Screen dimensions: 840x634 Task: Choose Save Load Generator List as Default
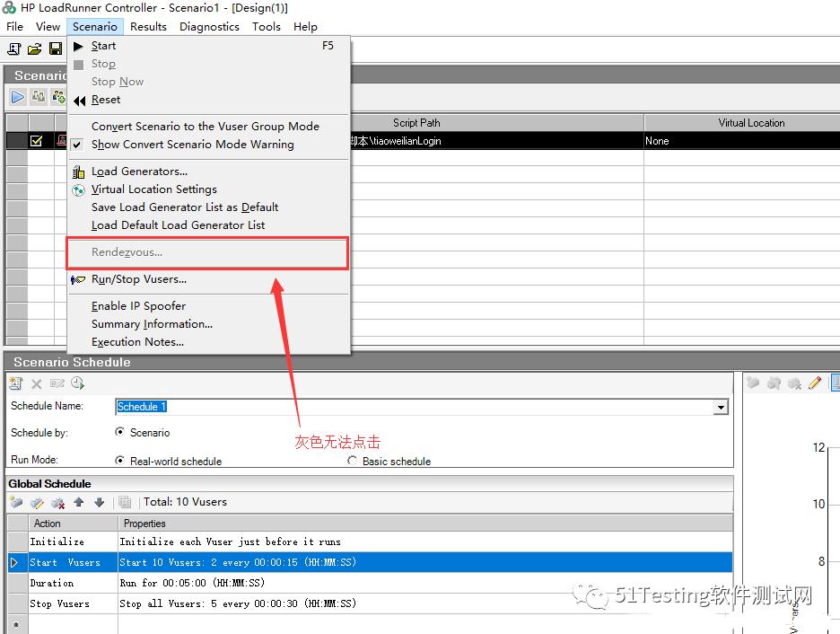coord(209,207)
